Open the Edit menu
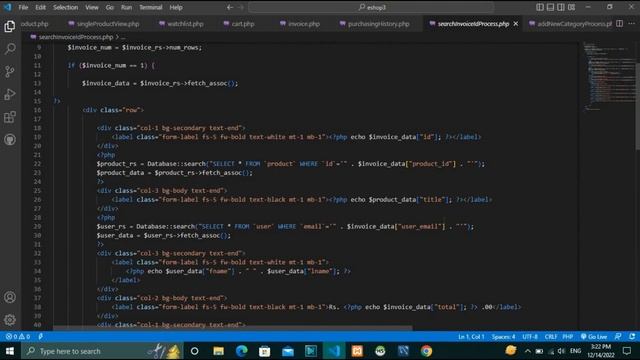 click(40, 7)
